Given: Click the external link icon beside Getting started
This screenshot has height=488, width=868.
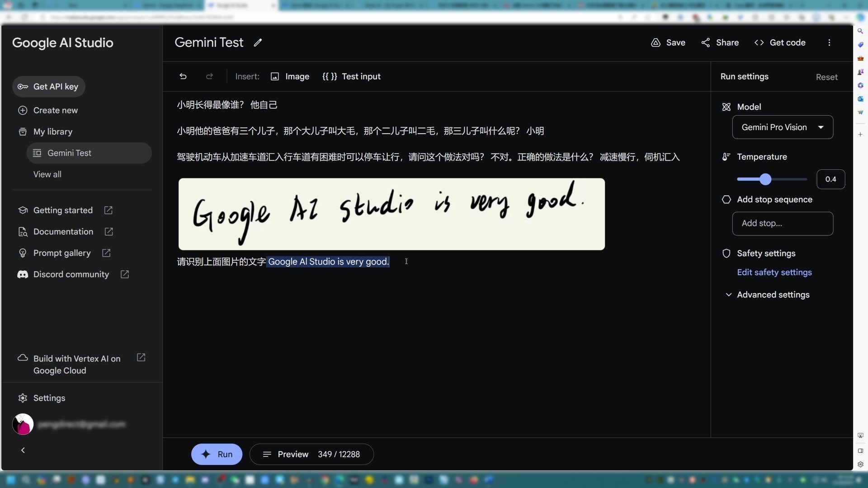Looking at the screenshot, I should pos(108,211).
